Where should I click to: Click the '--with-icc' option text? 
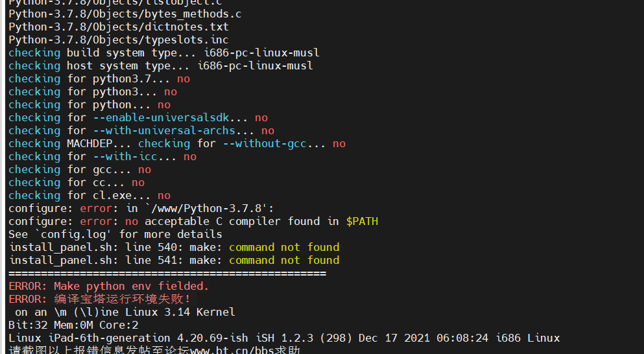[x=125, y=156]
